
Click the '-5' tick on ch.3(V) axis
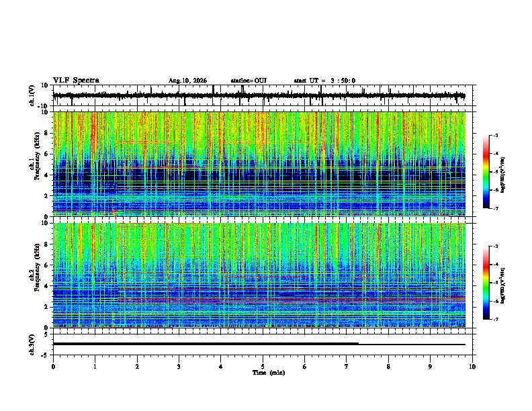pyautogui.click(x=46, y=355)
